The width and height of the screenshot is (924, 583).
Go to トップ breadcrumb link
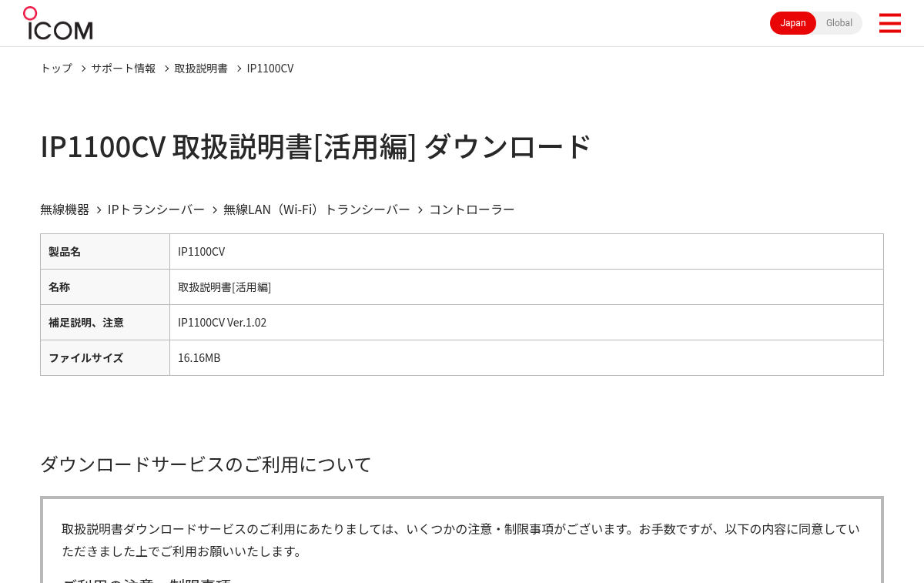point(56,68)
